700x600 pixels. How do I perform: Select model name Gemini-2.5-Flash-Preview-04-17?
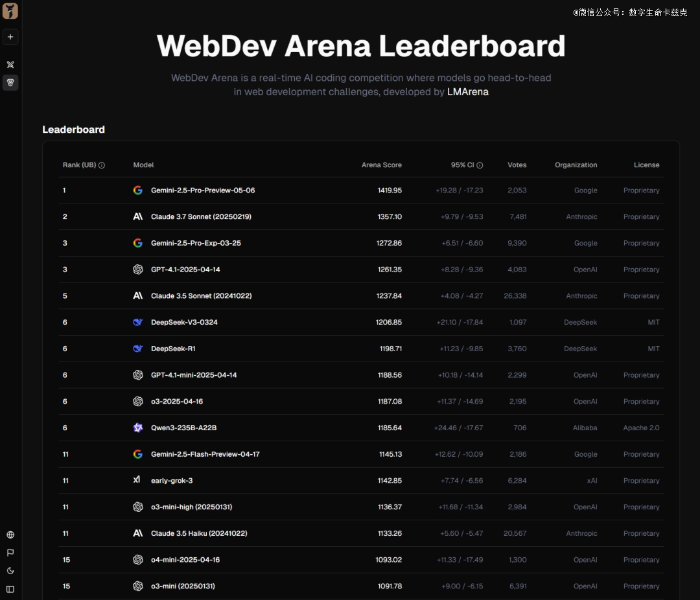click(205, 454)
